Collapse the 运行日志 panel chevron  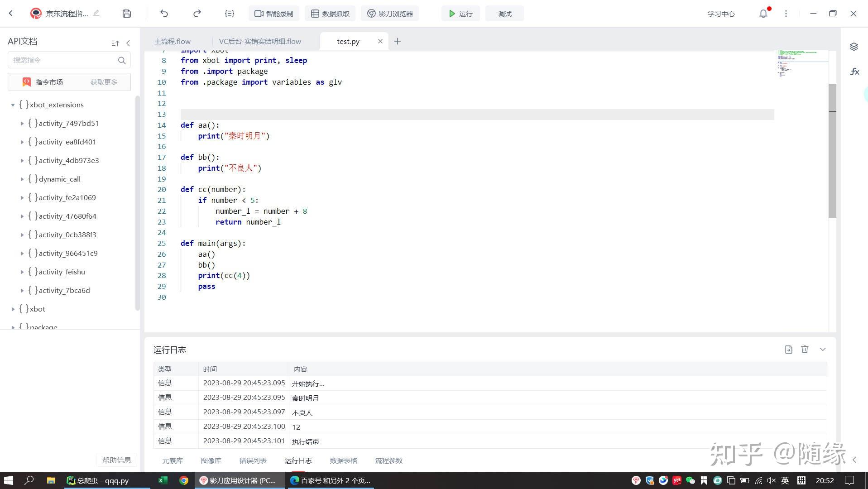tap(822, 349)
